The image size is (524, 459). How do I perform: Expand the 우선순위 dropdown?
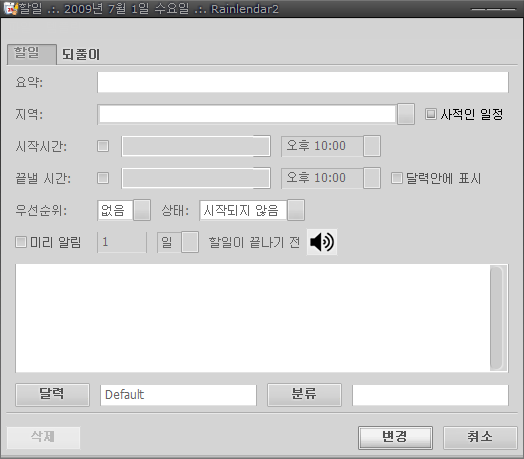pos(142,210)
